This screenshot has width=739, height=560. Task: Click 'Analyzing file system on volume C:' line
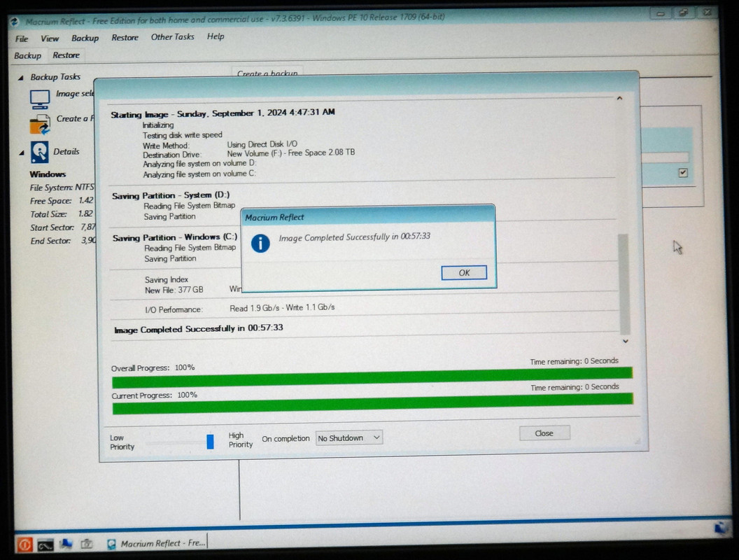point(199,174)
